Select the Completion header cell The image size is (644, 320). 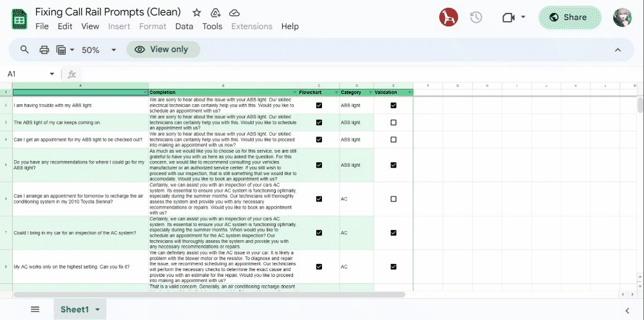223,93
